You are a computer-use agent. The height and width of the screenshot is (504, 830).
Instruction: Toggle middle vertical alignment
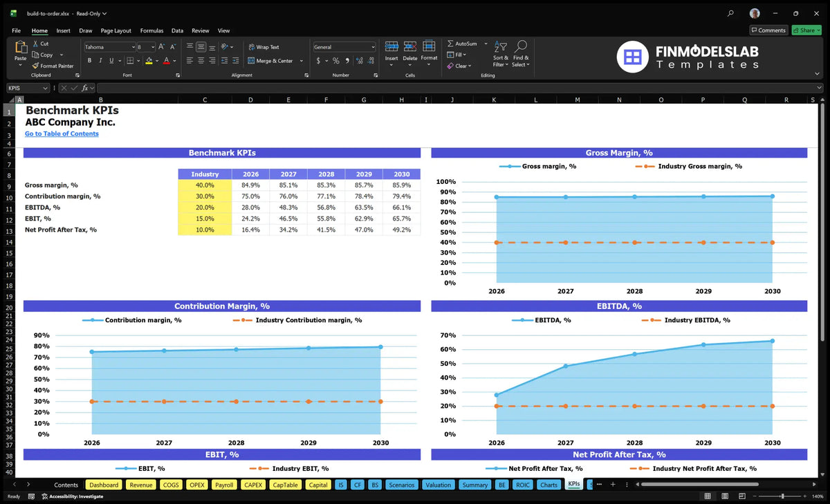(201, 47)
